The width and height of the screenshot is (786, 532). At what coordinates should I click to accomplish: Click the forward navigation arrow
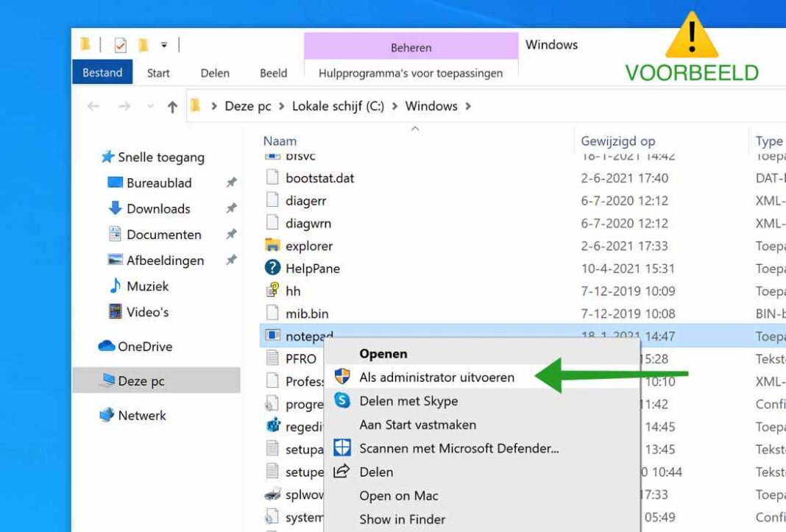(124, 106)
